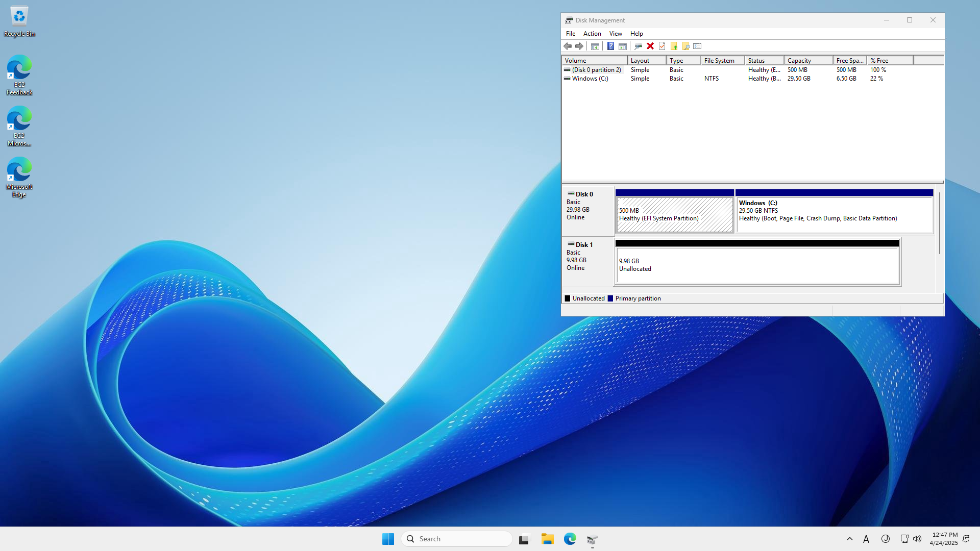The height and width of the screenshot is (551, 980).
Task: Open the View menu
Action: (616, 33)
